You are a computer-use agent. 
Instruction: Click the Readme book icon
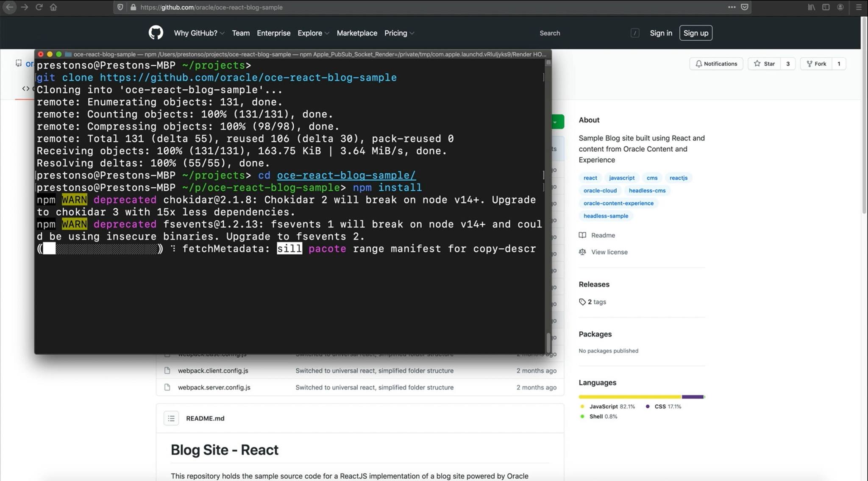(583, 235)
